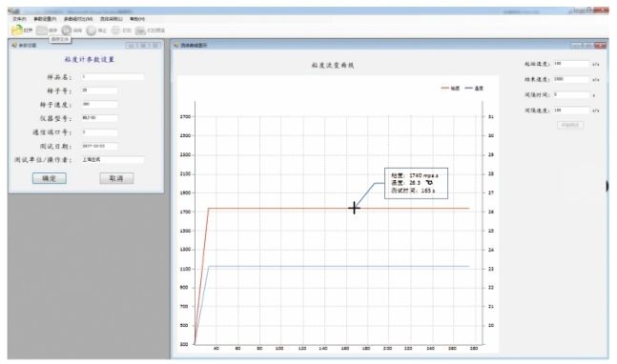Focus the 结束速度 end speed field
The image size is (617, 364).
571,79
